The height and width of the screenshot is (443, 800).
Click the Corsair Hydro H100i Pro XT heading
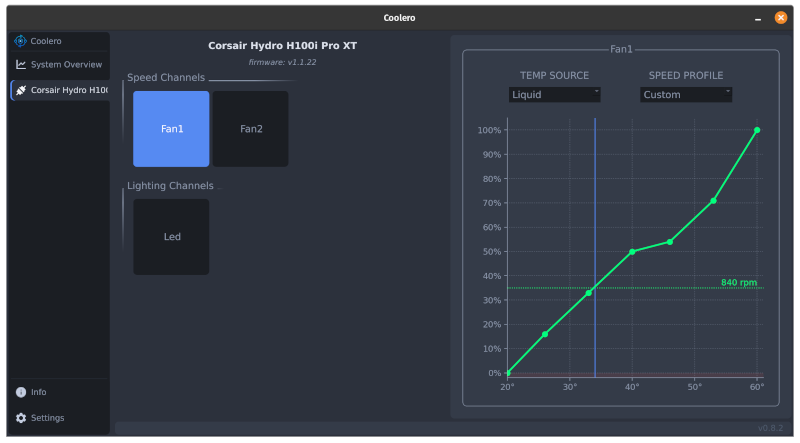(282, 45)
